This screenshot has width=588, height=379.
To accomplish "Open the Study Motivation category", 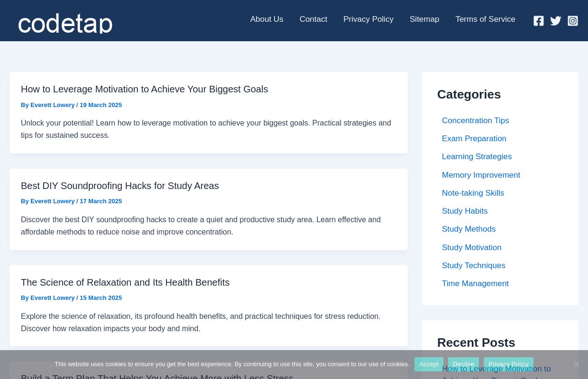I will 471,248.
